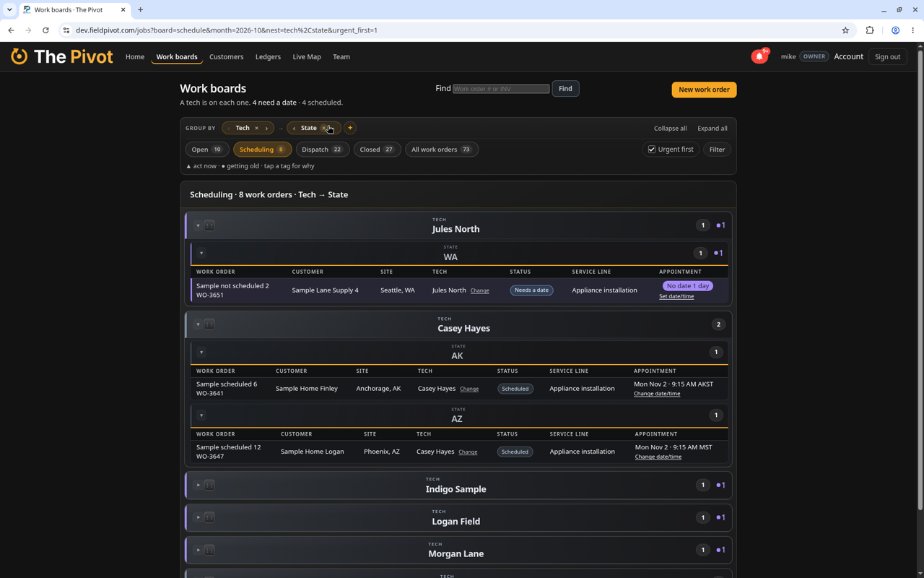Switch to the All work orders tab
The width and height of the screenshot is (924, 578).
441,150
